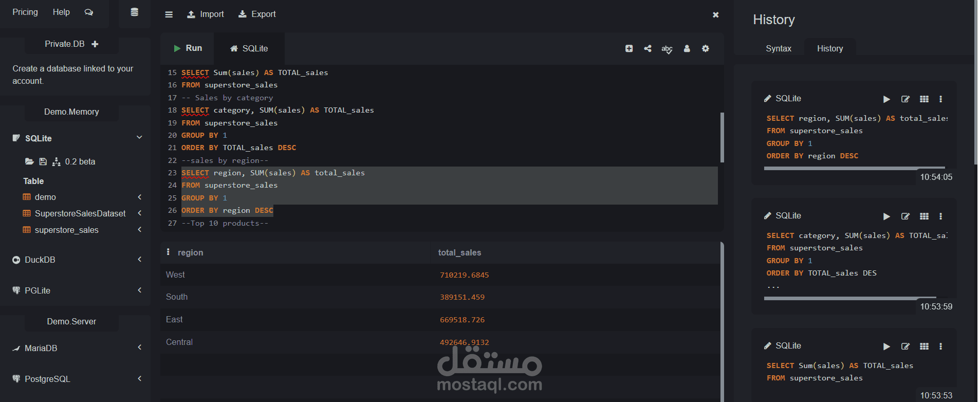Click the horizontal scrollbar of 10:53:59 query
This screenshot has width=980, height=402.
coord(850,298)
